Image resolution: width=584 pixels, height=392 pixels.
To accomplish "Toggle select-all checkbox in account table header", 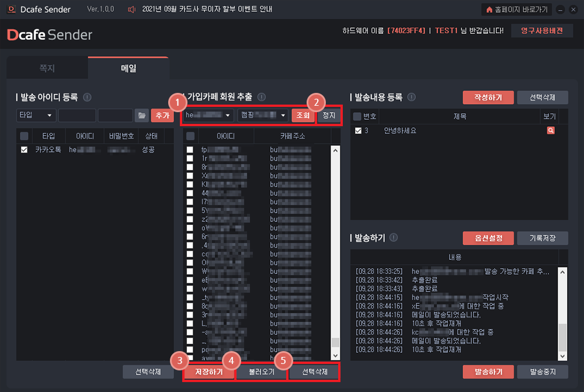I will pyautogui.click(x=24, y=136).
